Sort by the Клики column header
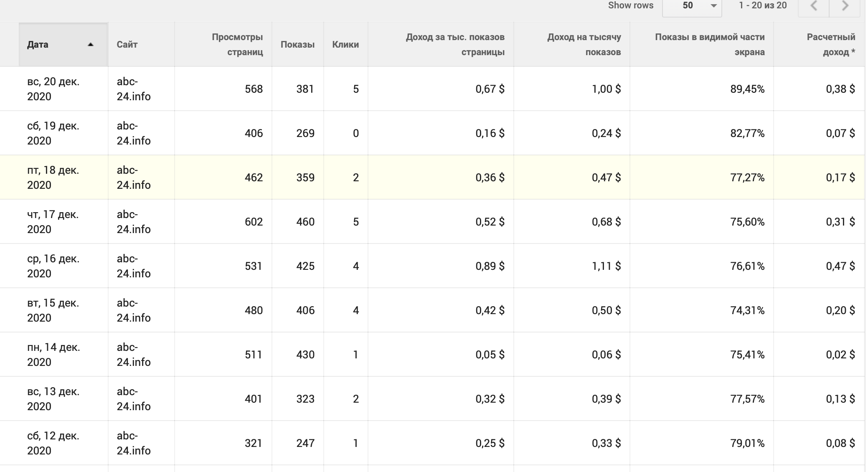The height and width of the screenshot is (472, 868). point(345,44)
